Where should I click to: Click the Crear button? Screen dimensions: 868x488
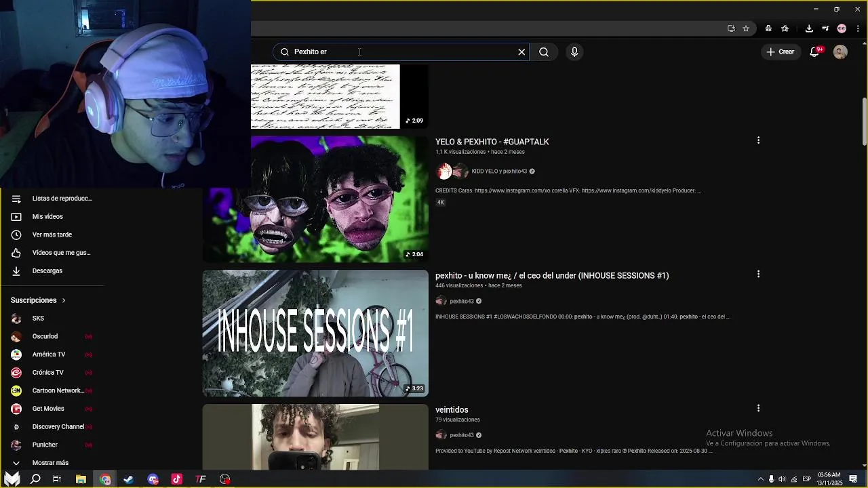click(780, 52)
